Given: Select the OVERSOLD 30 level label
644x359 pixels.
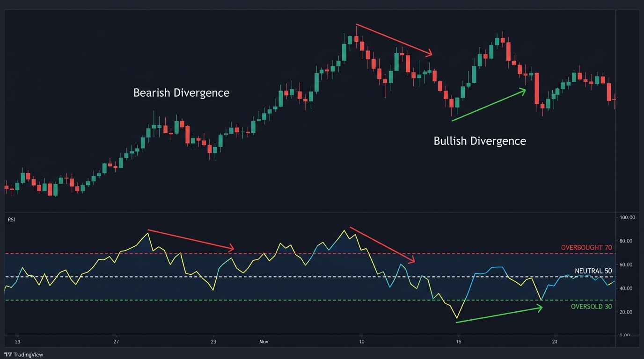Looking at the screenshot, I should tap(591, 307).
